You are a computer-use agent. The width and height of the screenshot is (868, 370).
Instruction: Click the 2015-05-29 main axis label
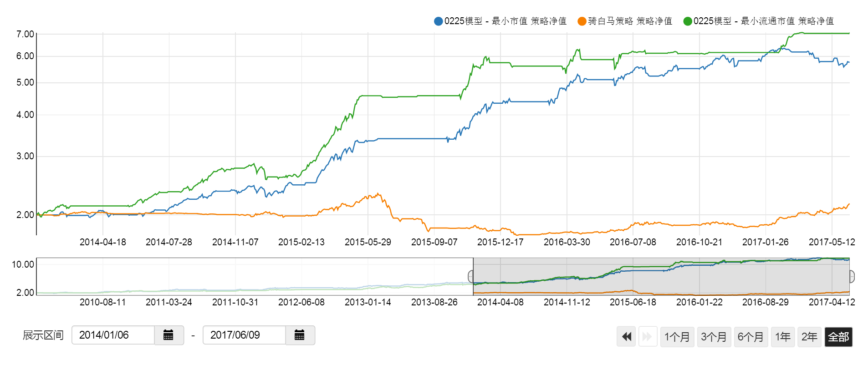(x=368, y=242)
